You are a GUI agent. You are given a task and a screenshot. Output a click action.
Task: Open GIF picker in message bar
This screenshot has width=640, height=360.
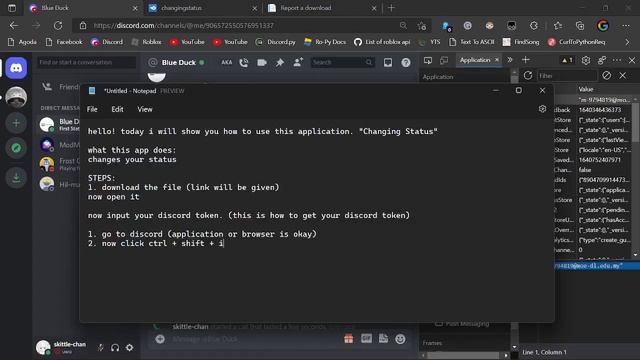366,338
